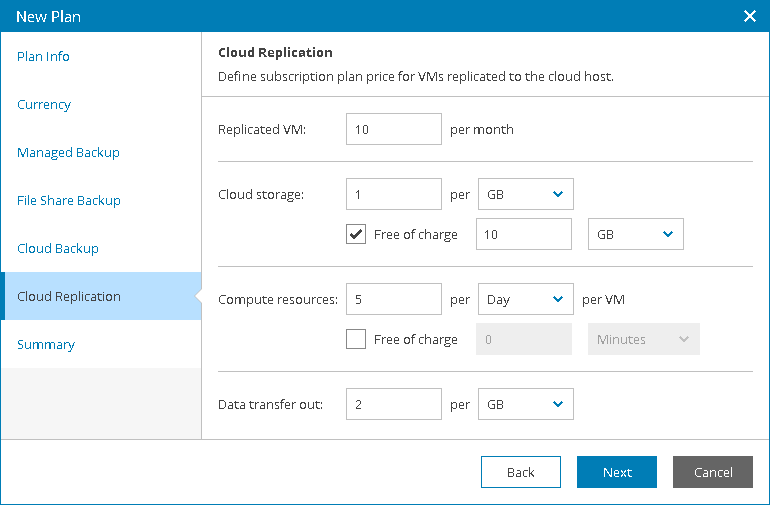Close the New Plan dialog with X
770x505 pixels.
coord(749,16)
